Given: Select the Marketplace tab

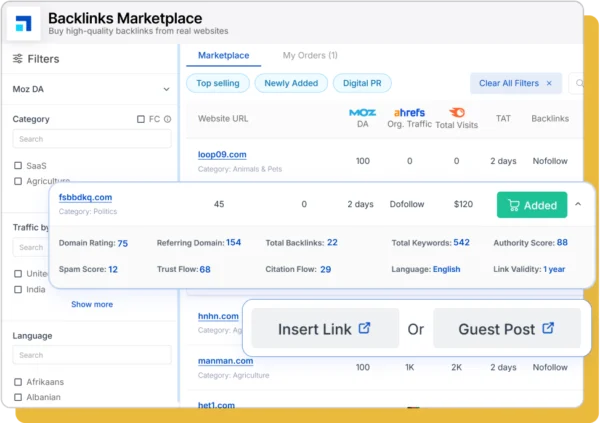Looking at the screenshot, I should (223, 56).
